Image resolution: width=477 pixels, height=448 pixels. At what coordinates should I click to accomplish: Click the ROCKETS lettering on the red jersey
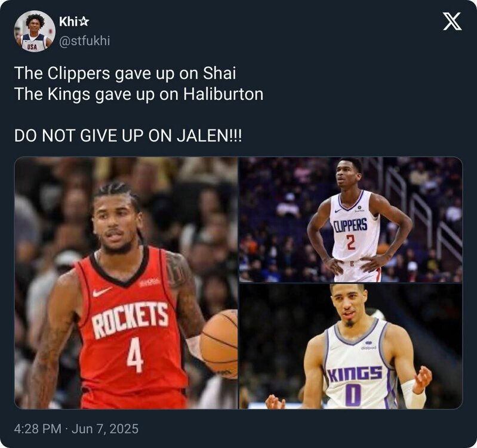[130, 320]
